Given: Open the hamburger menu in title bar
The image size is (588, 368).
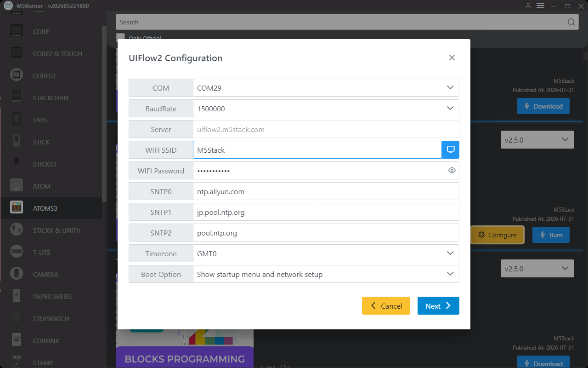Looking at the screenshot, I should tap(540, 6).
